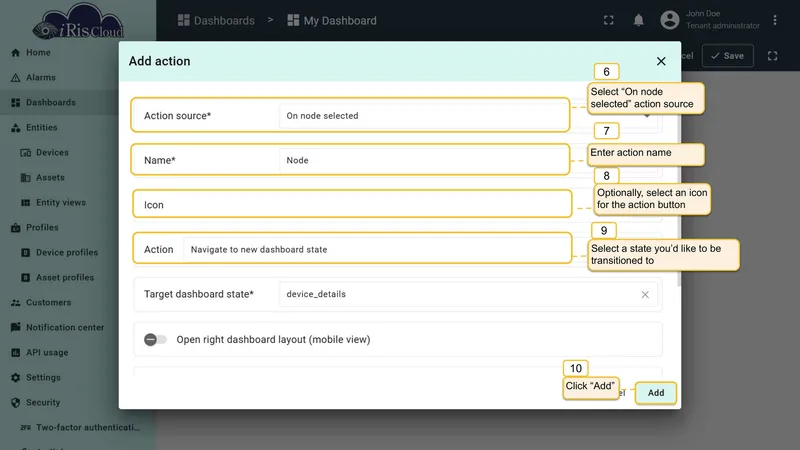Click the Notification center icon

pyautogui.click(x=15, y=327)
